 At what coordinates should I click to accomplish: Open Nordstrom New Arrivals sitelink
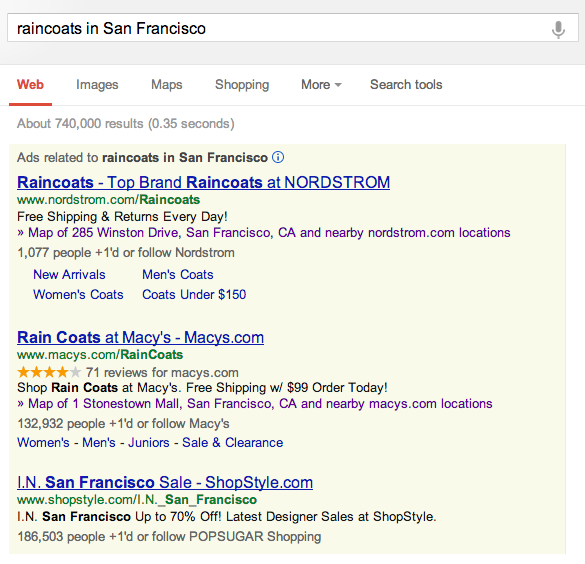tap(69, 275)
